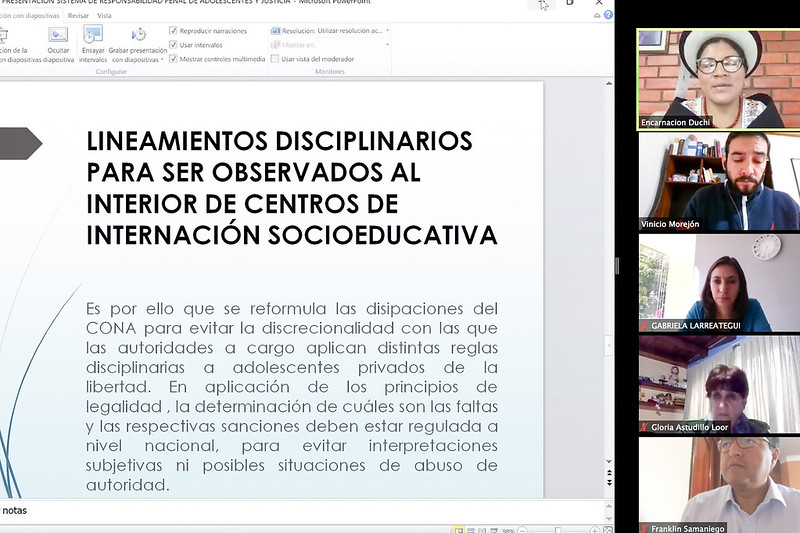Select the Presentación con diapositivas tab
Screen dimensions: 800x533
[30, 16]
